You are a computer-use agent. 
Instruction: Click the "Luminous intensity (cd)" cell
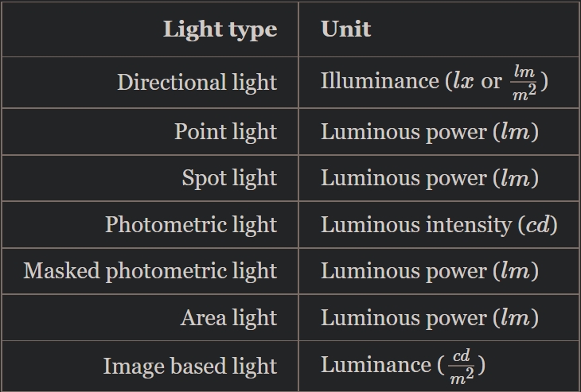(439, 225)
